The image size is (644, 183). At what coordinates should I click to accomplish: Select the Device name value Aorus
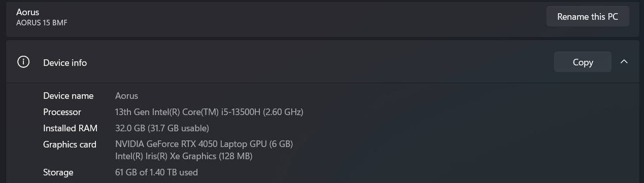(x=126, y=96)
